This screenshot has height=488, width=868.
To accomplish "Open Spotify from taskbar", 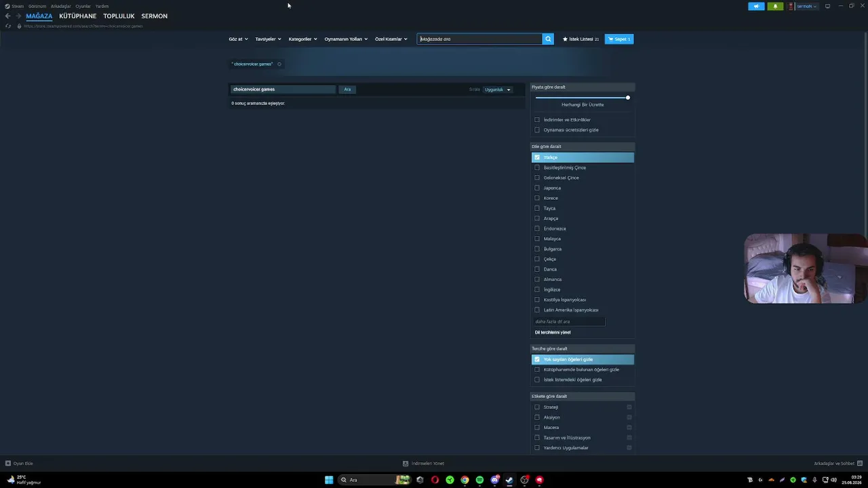I will pyautogui.click(x=479, y=480).
